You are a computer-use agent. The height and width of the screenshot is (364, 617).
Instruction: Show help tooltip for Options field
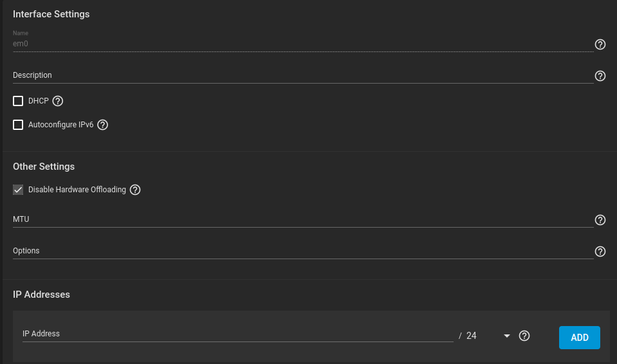600,251
